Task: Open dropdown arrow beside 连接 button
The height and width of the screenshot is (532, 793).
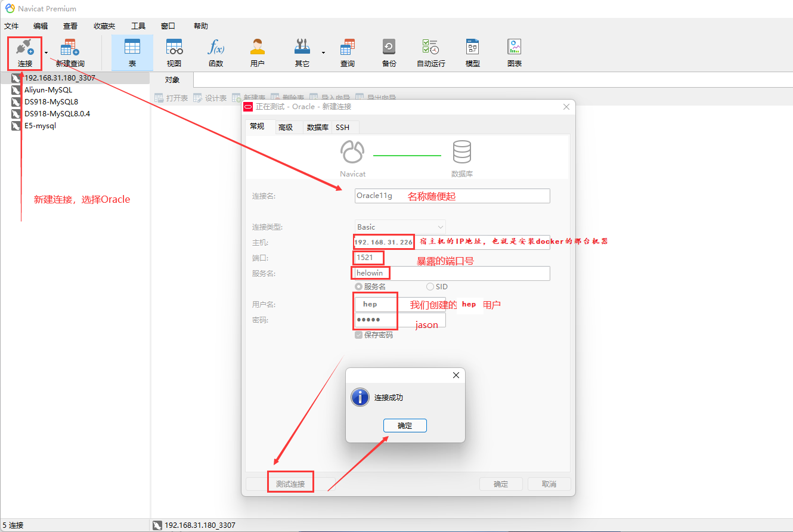Action: point(46,52)
